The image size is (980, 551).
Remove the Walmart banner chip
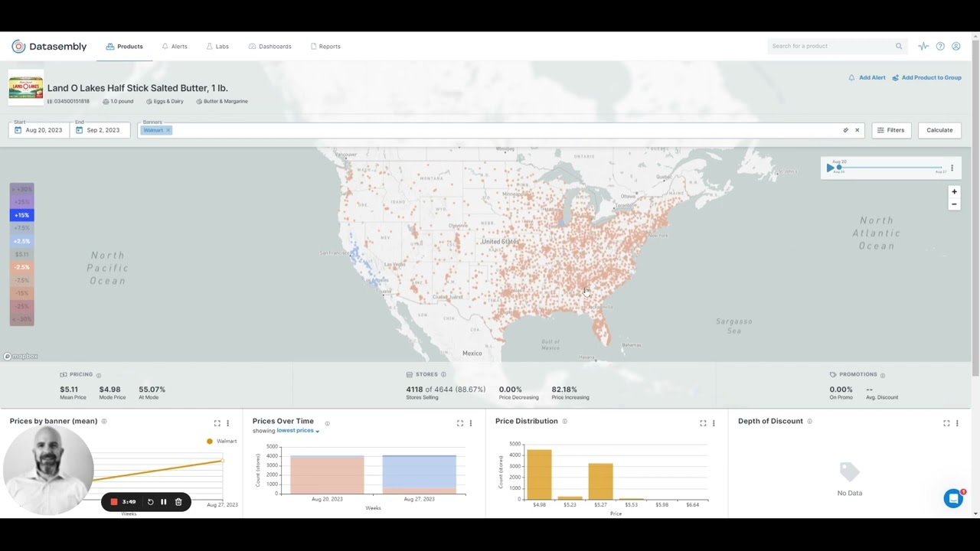coord(168,130)
